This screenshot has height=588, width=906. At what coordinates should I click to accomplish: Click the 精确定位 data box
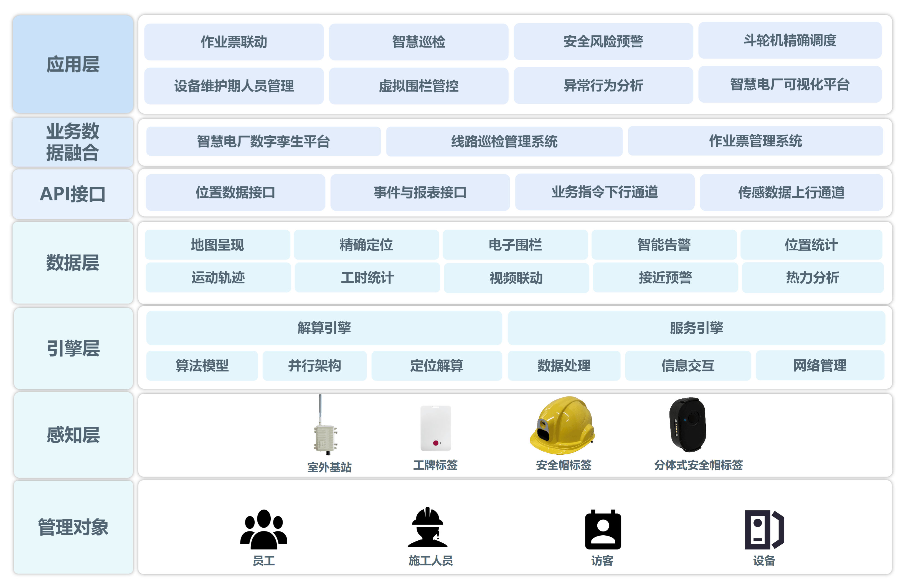[366, 245]
